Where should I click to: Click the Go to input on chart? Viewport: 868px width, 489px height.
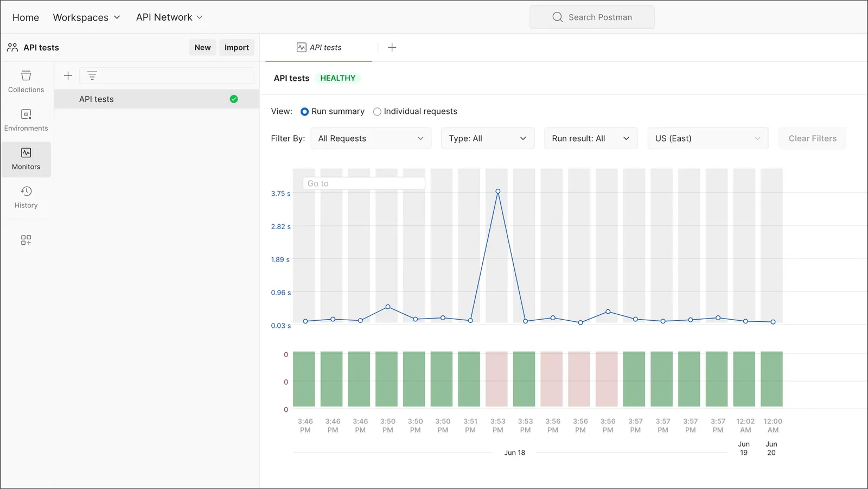coord(364,183)
